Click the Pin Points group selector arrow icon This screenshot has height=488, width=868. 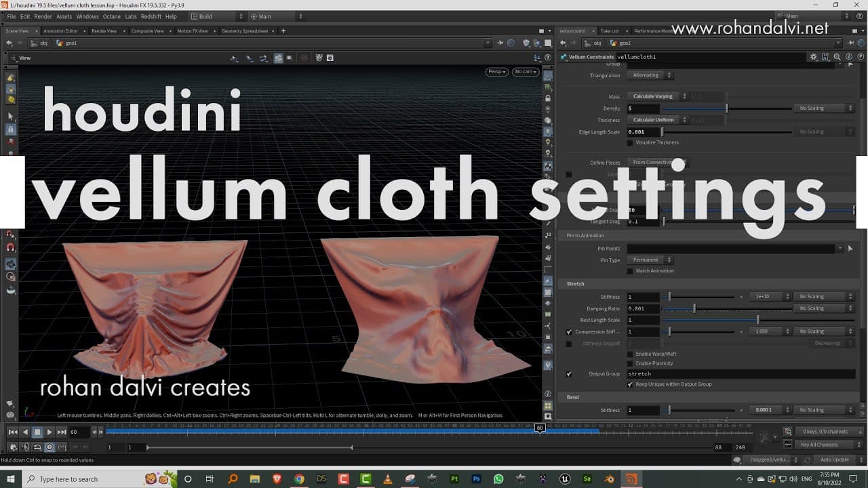pos(850,249)
